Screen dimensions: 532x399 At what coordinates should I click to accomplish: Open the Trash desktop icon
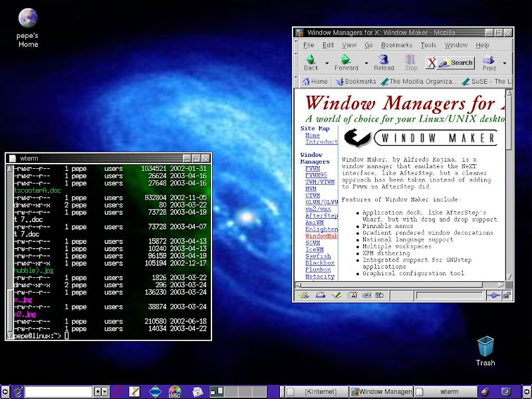(485, 351)
